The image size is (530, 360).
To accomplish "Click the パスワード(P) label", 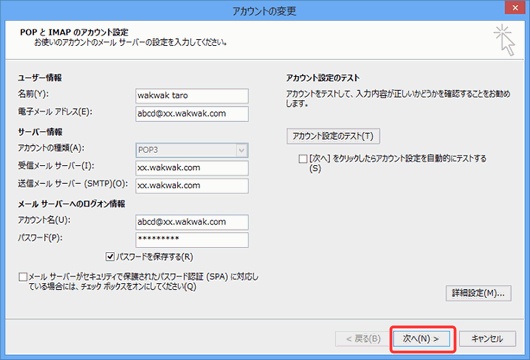I will [x=40, y=238].
